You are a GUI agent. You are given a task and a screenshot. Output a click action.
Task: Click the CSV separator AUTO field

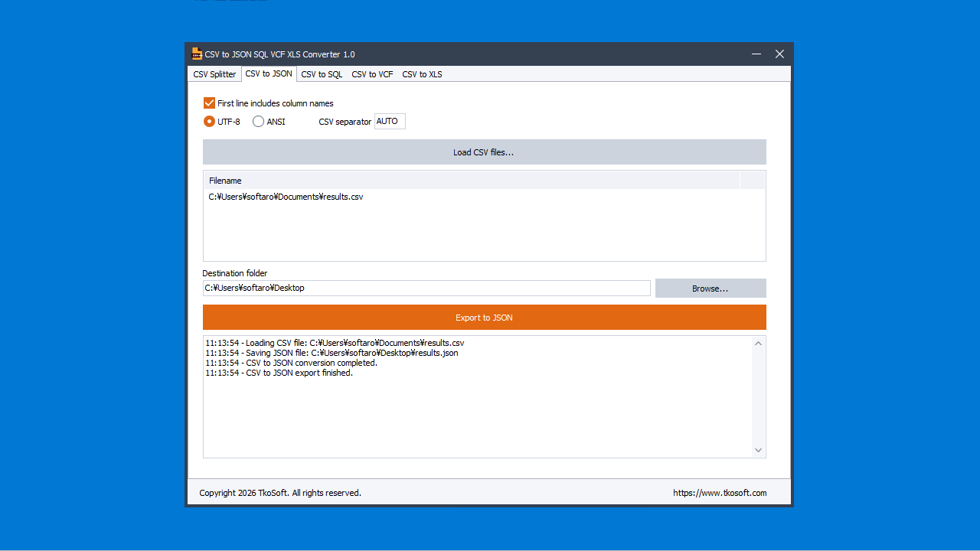coord(390,121)
